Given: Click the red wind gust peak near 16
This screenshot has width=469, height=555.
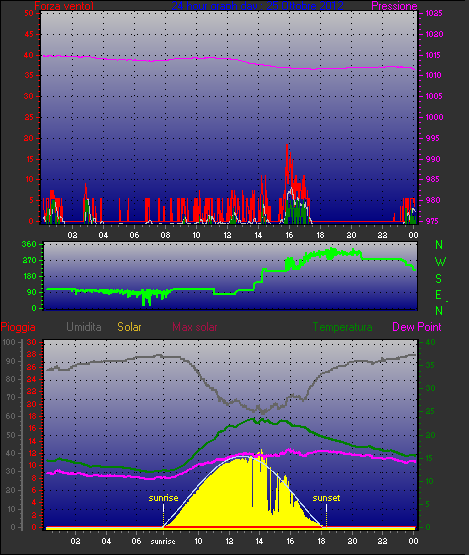Looking at the screenshot, I should 287,144.
